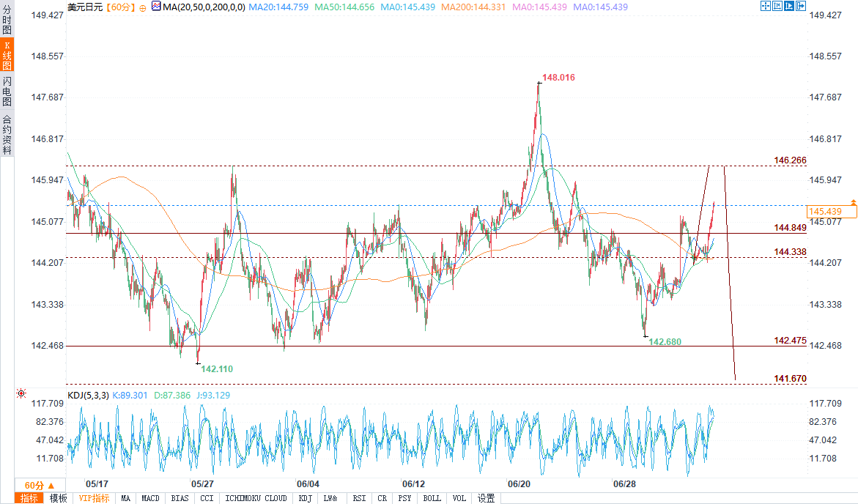Screen dimensions: 858x504
Task: Click the D:87.386 value
Action: (172, 395)
